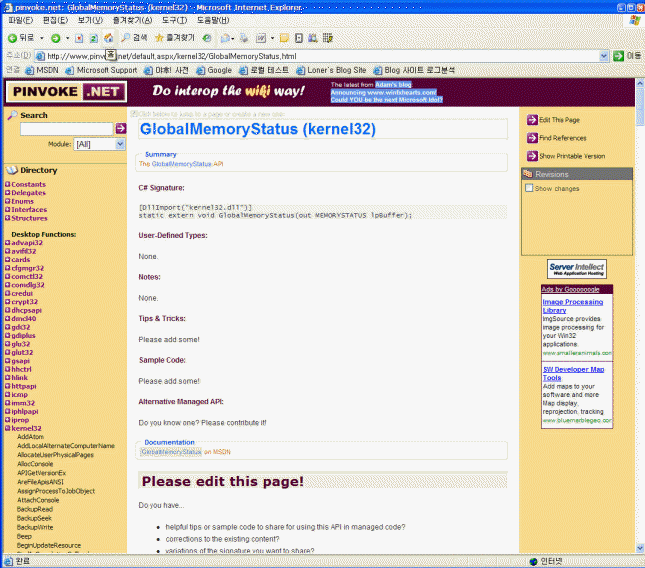
Task: Expand the Constants directory node
Action: point(8,185)
